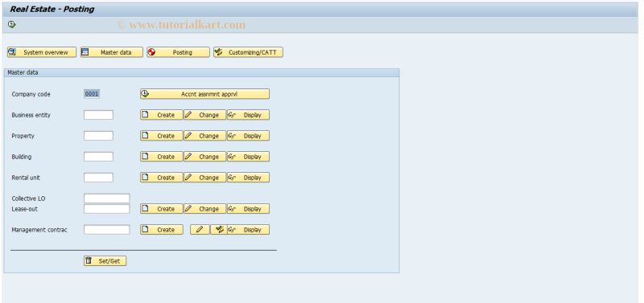
Task: Display the Property
Action: pyautogui.click(x=248, y=136)
